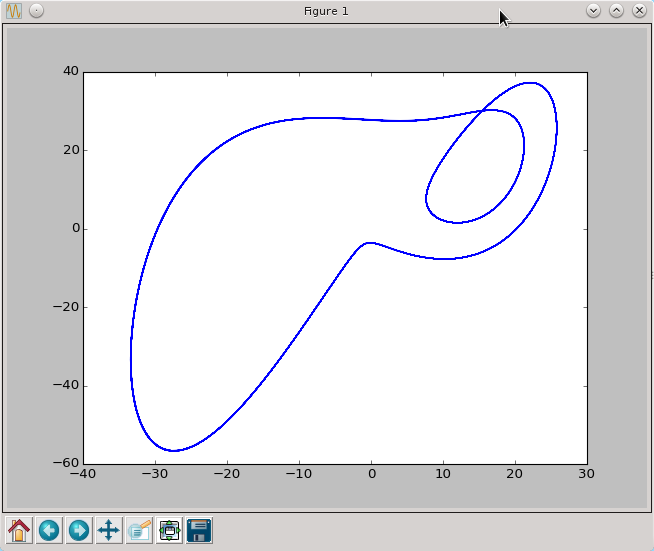Click the Figure 1 title text
The width and height of the screenshot is (654, 551).
326,11
